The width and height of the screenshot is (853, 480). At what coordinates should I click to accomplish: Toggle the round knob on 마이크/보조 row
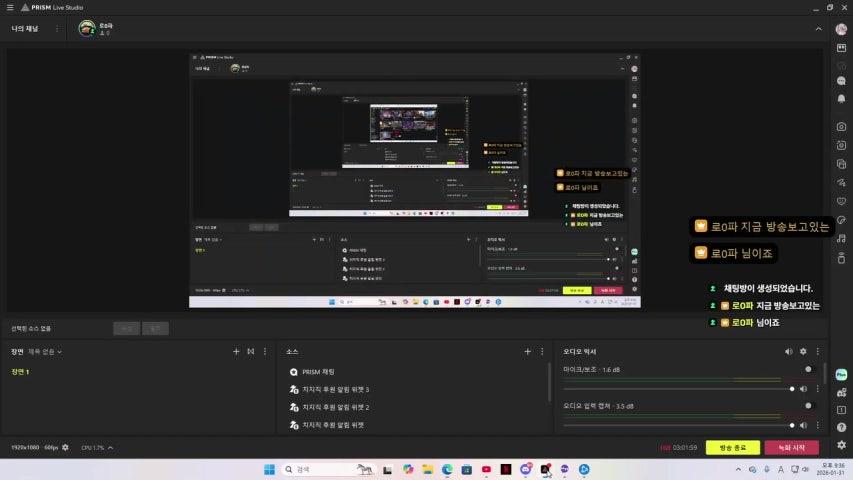(x=808, y=369)
